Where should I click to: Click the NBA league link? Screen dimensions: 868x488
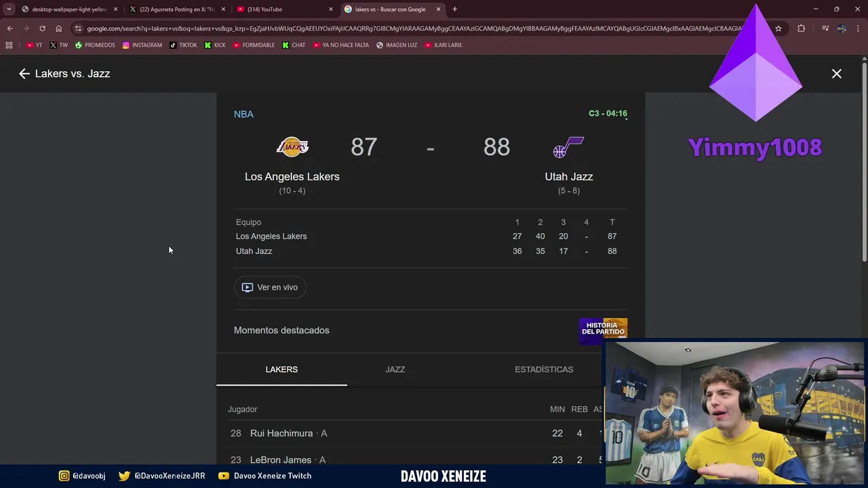[243, 114]
